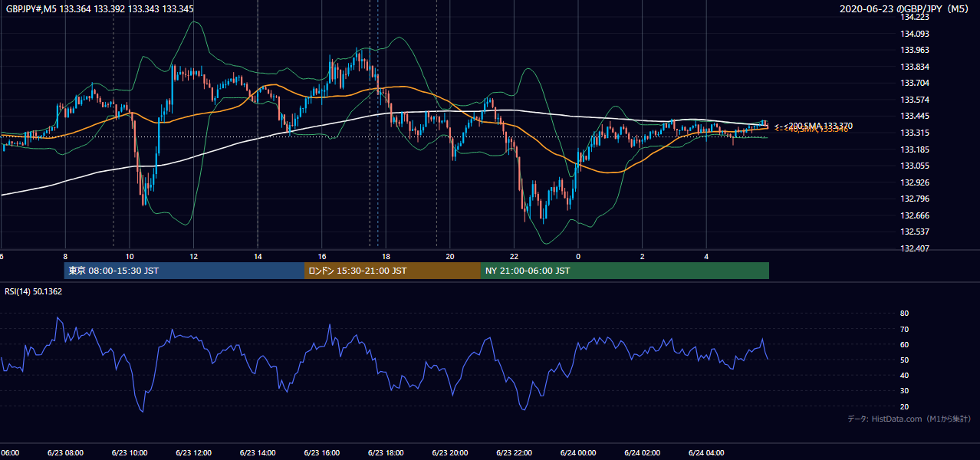
Task: Click the RSI(14) 50.1362 indicator label
Action: (34, 291)
